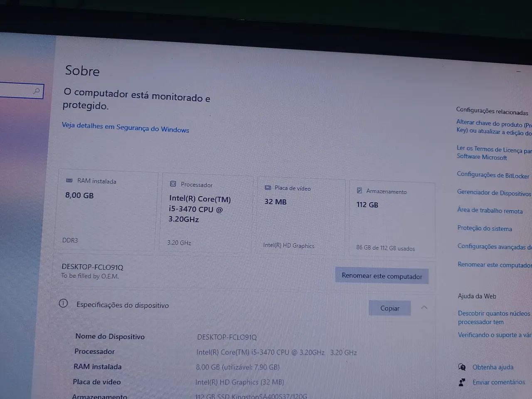Select the Nome do Dispositivo row label

pos(110,336)
